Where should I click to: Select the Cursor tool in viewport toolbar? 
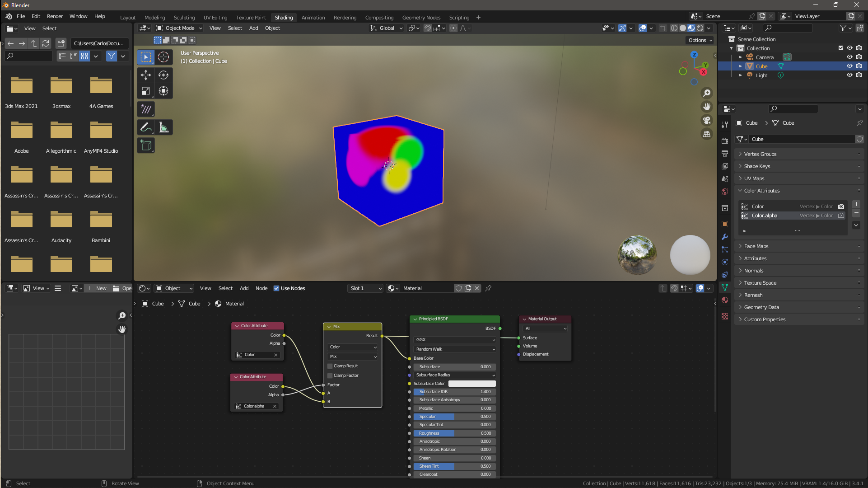coord(163,57)
